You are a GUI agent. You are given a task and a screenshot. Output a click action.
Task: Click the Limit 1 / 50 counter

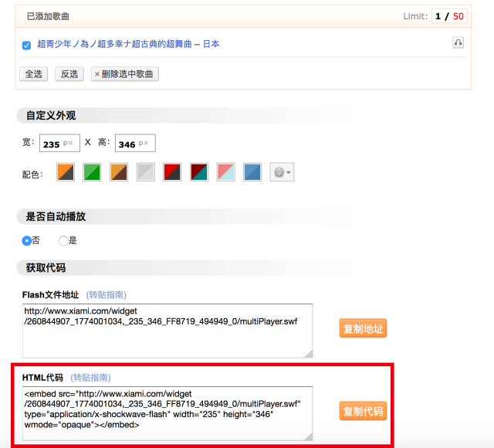coord(449,16)
